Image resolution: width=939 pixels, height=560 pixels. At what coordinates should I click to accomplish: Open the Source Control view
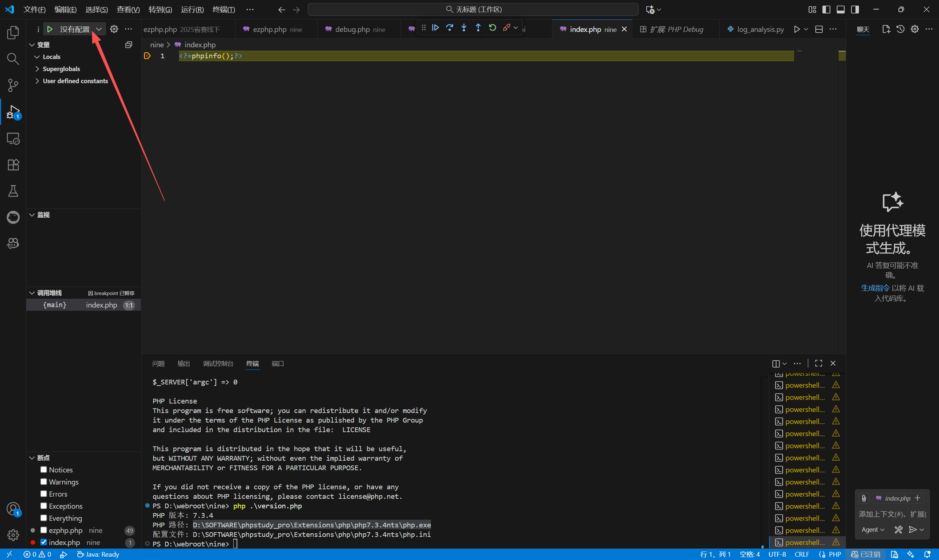pos(13,85)
